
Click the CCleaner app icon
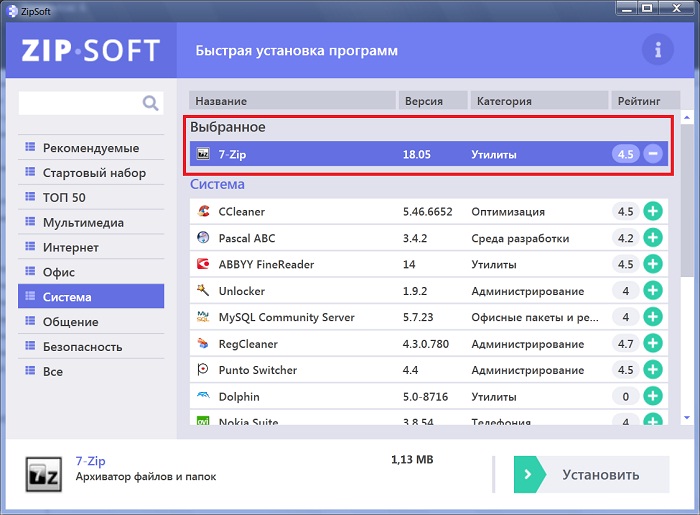pos(203,212)
